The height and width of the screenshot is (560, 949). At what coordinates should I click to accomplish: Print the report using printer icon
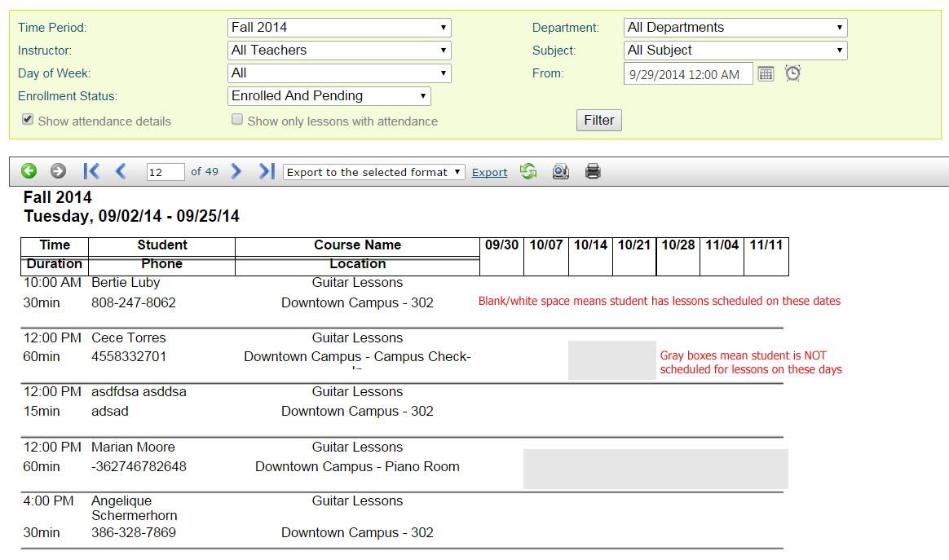click(x=593, y=171)
